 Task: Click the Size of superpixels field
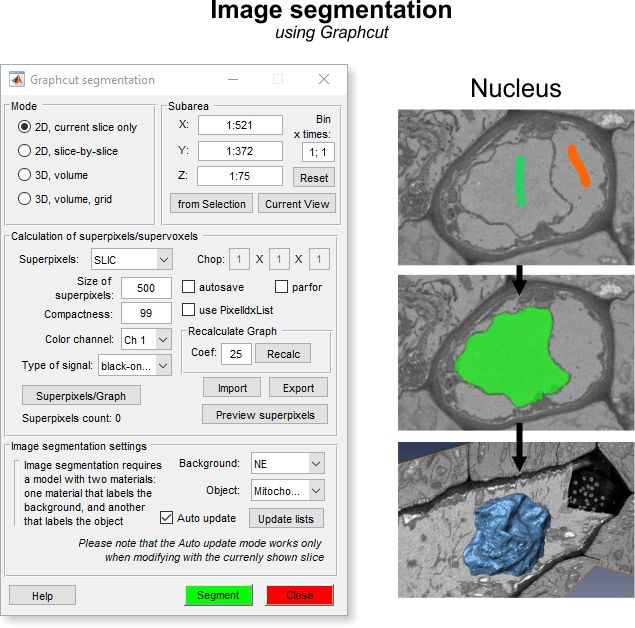146,288
